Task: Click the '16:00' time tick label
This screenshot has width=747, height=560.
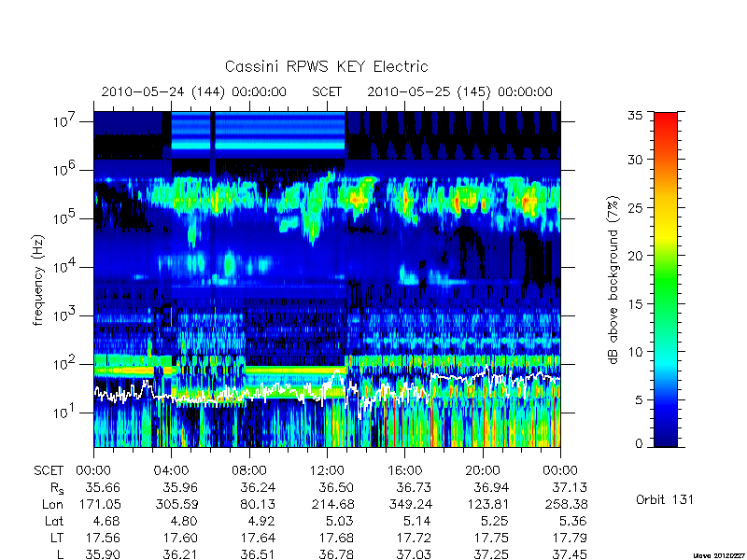Action: point(404,471)
